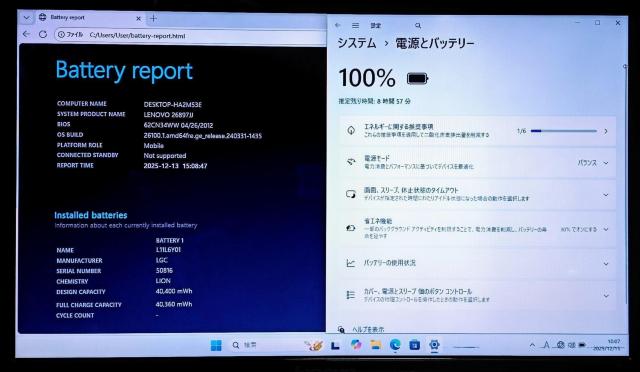Expand the バッテリーの使用状況 section
Viewport: 640px width, 372px height.
click(x=477, y=263)
